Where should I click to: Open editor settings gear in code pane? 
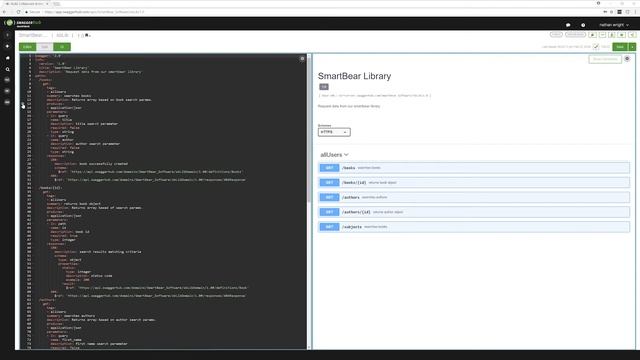tap(302, 59)
